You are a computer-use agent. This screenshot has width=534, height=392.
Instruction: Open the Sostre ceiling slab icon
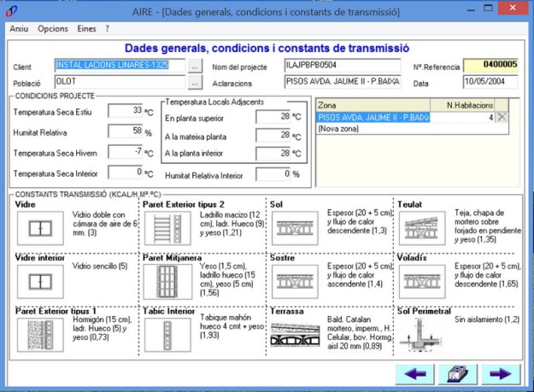[295, 282]
